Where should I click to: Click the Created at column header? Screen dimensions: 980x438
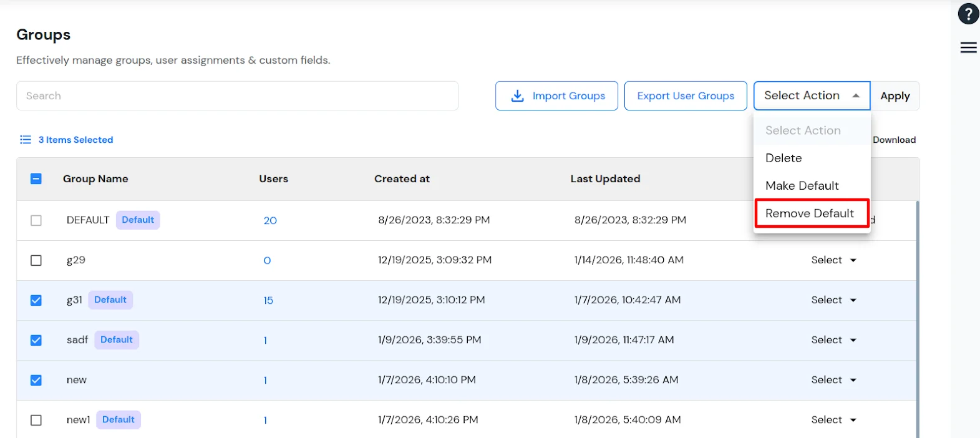pyautogui.click(x=402, y=179)
